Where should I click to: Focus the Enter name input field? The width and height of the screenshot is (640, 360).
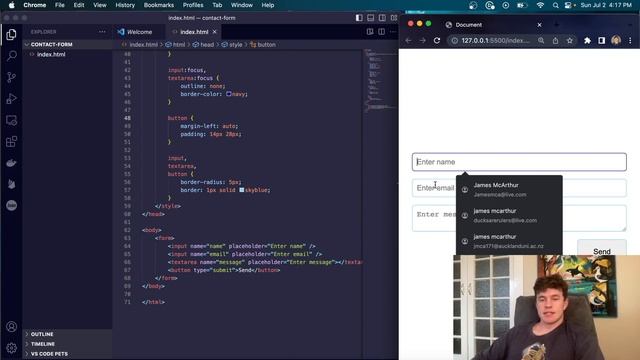(519, 162)
